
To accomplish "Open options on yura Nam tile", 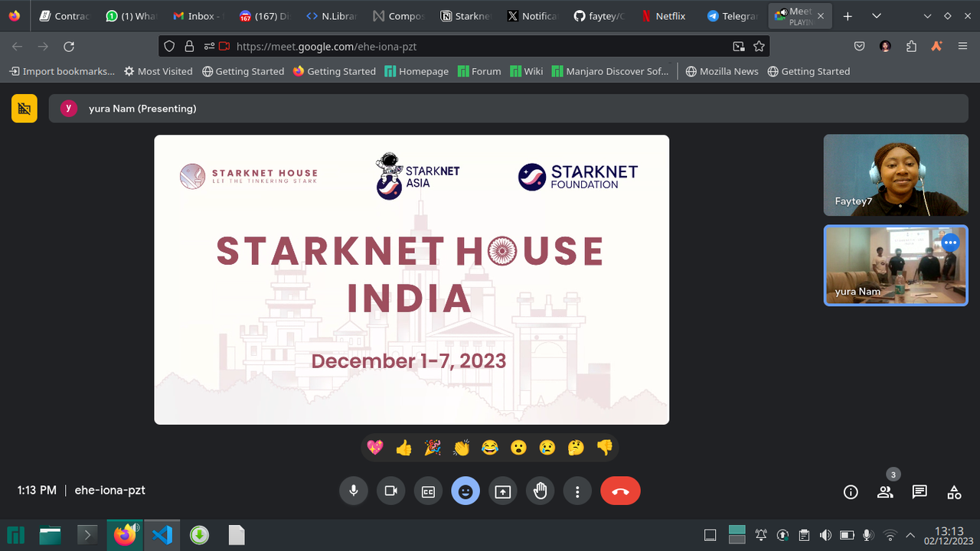I will click(x=950, y=243).
